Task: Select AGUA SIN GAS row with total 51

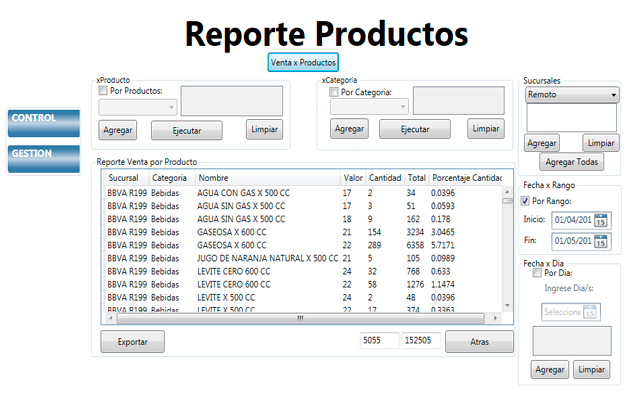Action: tap(304, 206)
